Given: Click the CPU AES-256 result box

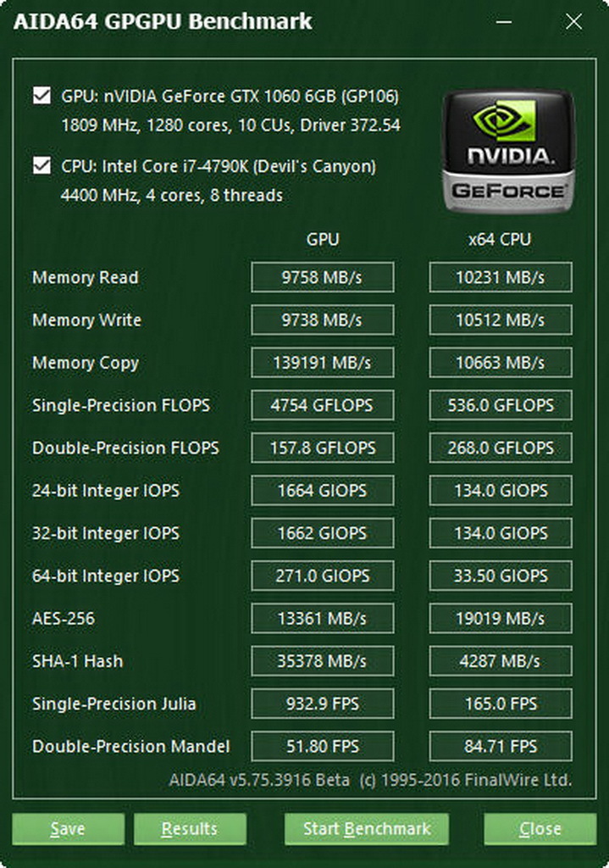Looking at the screenshot, I should click(500, 619).
